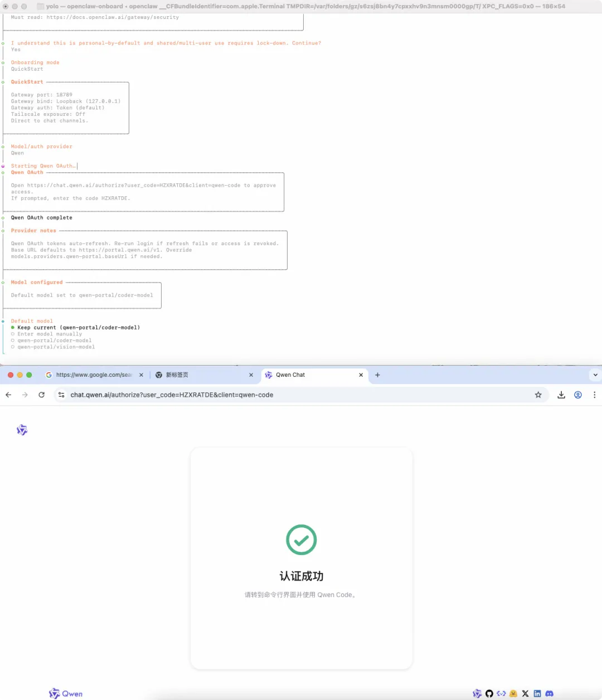
Task: Switch to the Google search tab
Action: click(x=94, y=375)
